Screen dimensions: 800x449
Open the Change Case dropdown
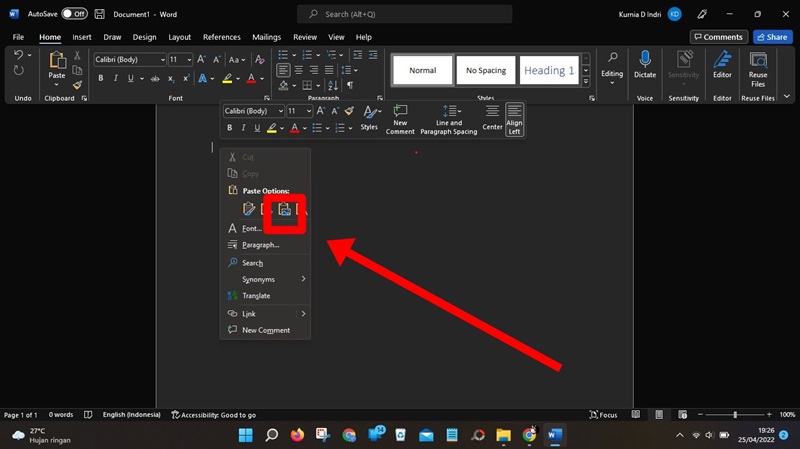point(237,60)
